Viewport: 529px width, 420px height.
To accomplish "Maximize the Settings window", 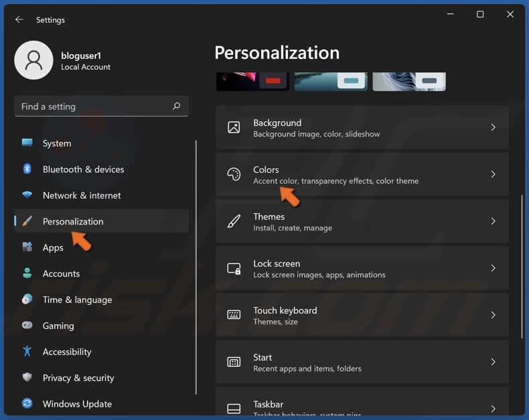I will pos(480,14).
